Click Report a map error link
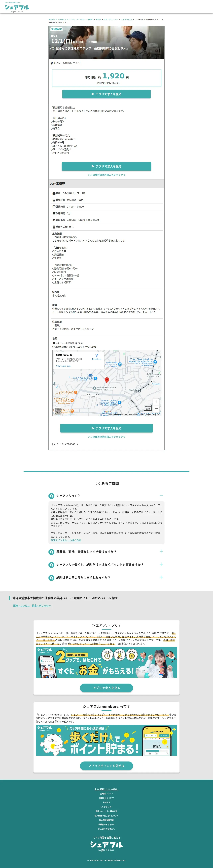 coord(153,415)
